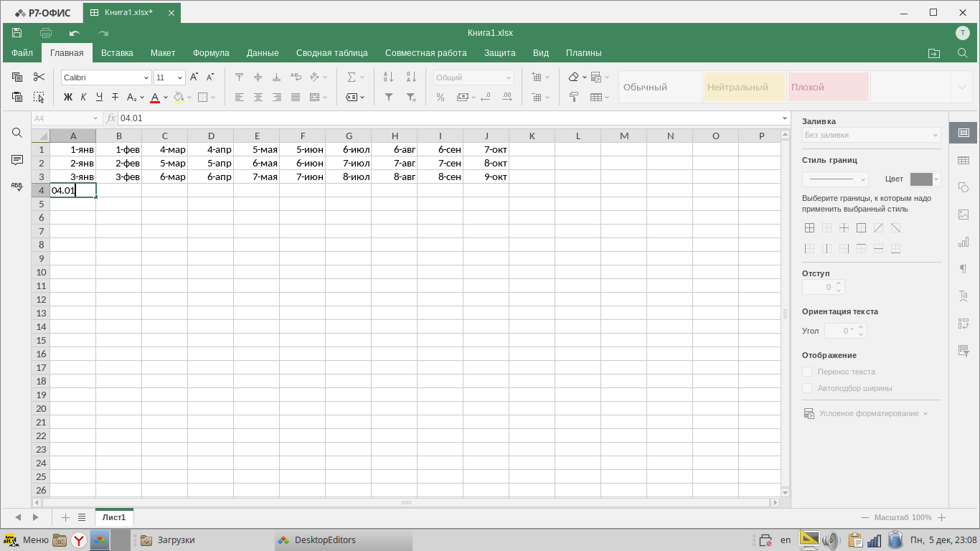
Task: Align text to the bottom
Action: pos(277,77)
